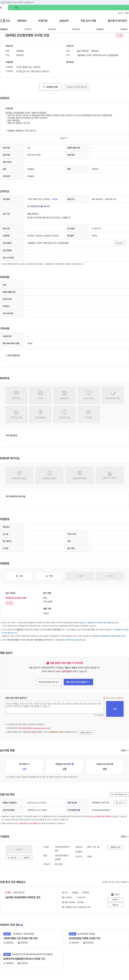Open 더보기 in 입사지원 현황
Screen dimensions: 129x980
tap(124, 751)
